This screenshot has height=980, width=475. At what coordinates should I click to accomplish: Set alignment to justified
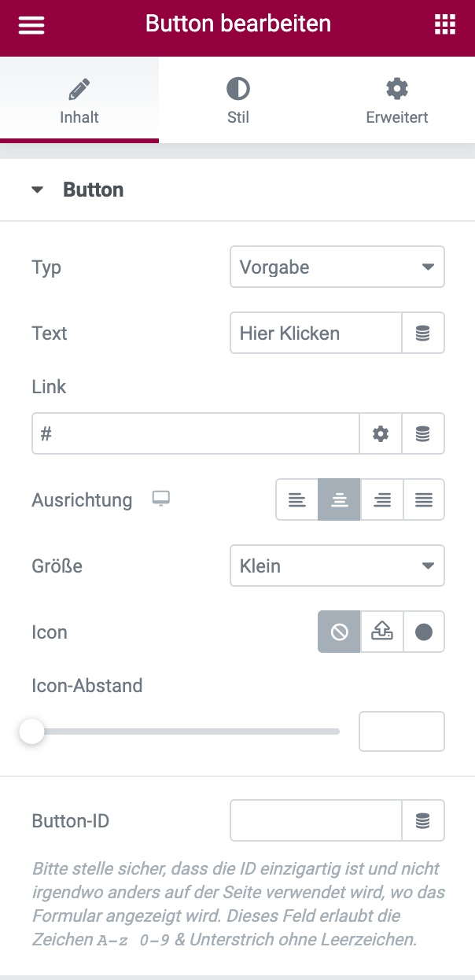pyautogui.click(x=424, y=499)
